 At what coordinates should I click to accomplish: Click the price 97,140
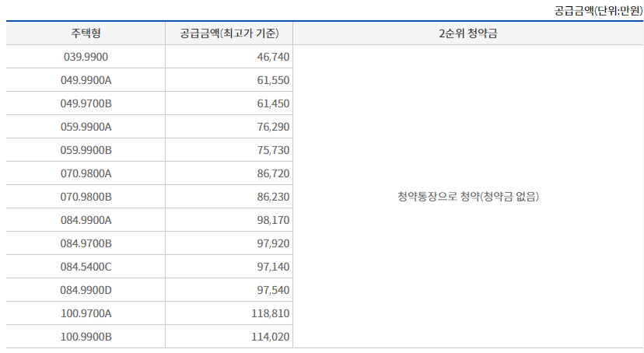273,267
